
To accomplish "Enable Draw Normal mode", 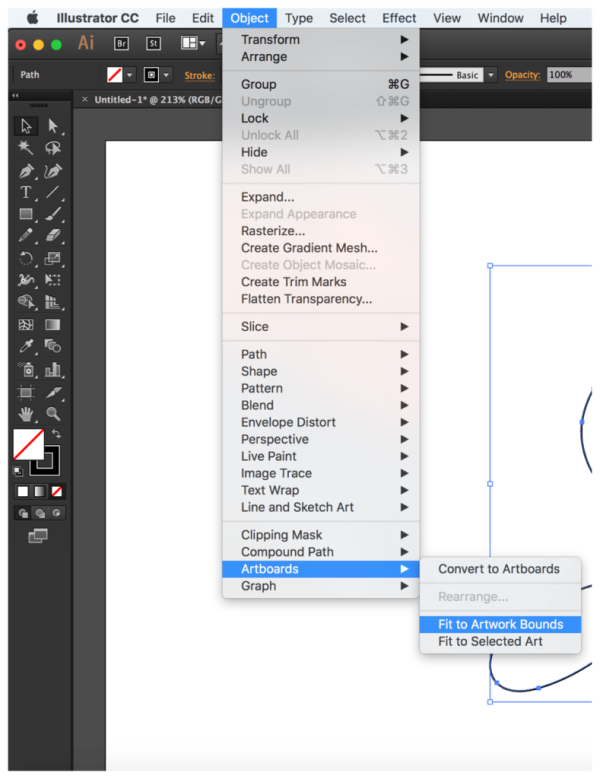I will point(23,513).
